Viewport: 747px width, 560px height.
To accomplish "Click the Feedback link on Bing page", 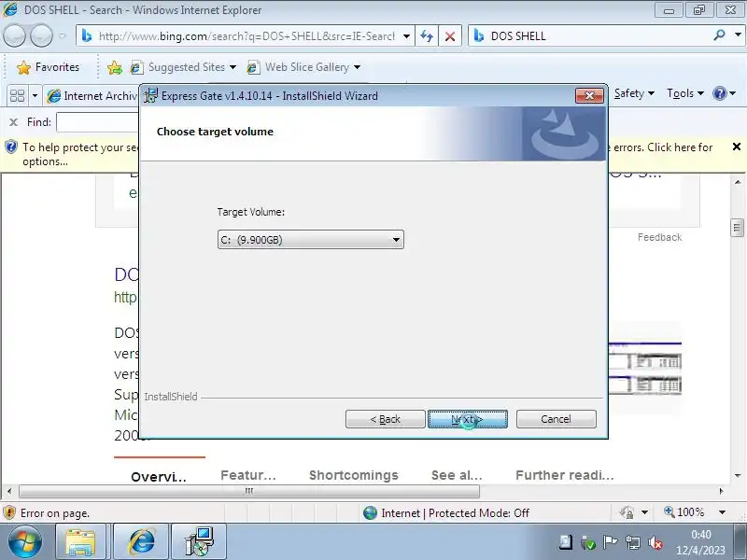I will 659,237.
